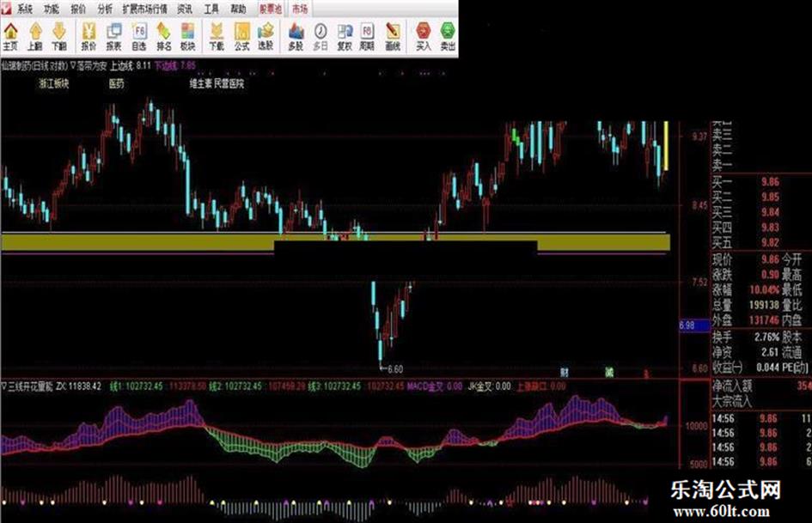
Task: Click the 下边线 7.85 indicator value
Action: (x=175, y=66)
